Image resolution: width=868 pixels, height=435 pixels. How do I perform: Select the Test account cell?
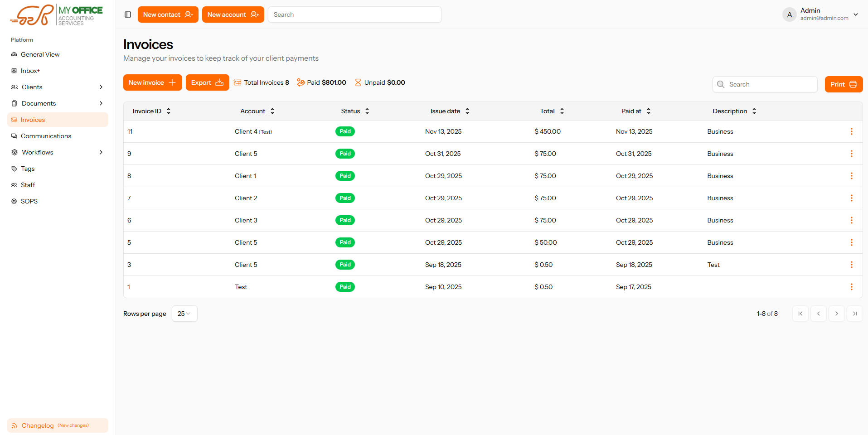(241, 287)
